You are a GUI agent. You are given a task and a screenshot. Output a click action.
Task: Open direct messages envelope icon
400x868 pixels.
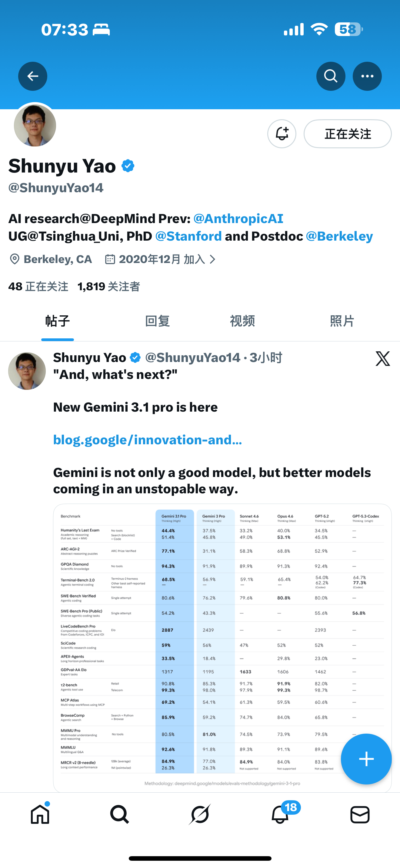coord(360,815)
